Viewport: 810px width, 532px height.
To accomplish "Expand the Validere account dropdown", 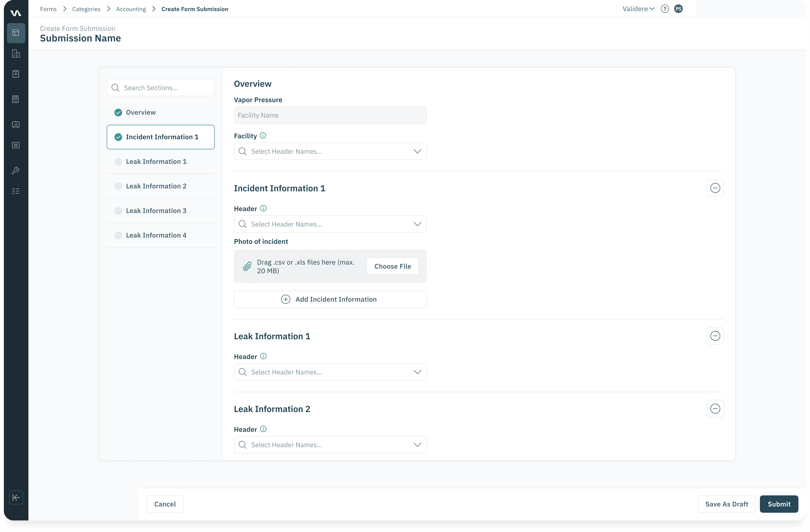I will 638,9.
